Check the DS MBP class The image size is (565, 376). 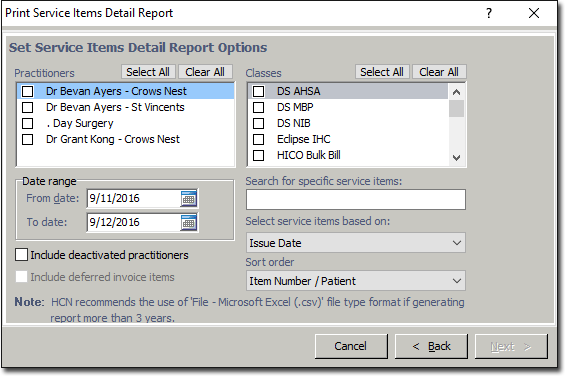point(258,107)
